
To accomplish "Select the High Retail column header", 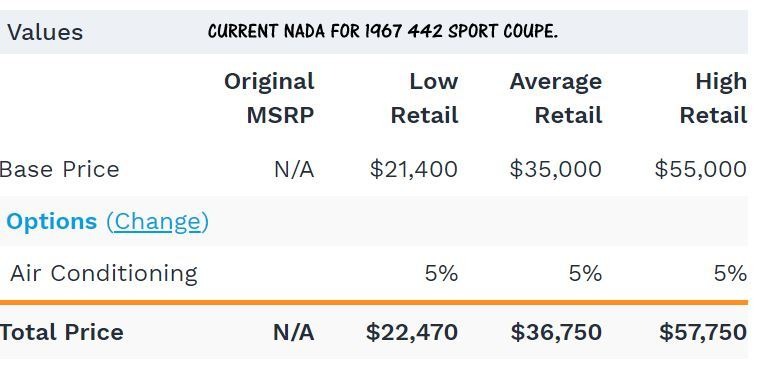I will pos(713,98).
